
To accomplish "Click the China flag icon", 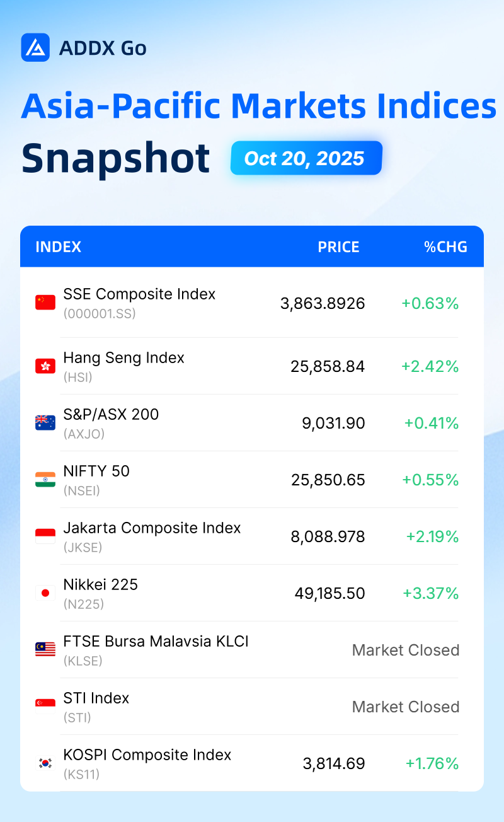I will [45, 303].
